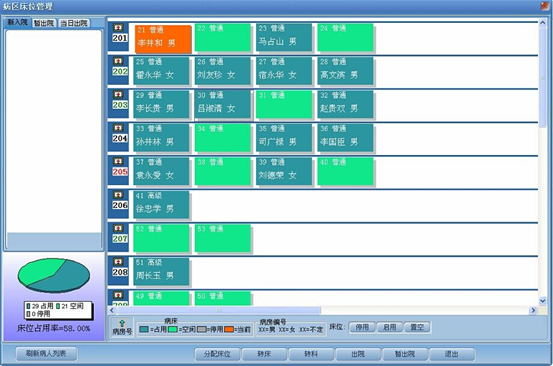Select the room 206 icon

tap(118, 195)
